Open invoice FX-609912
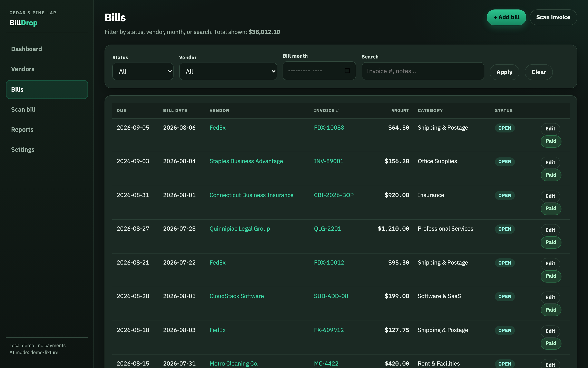This screenshot has width=588, height=368. (x=329, y=330)
